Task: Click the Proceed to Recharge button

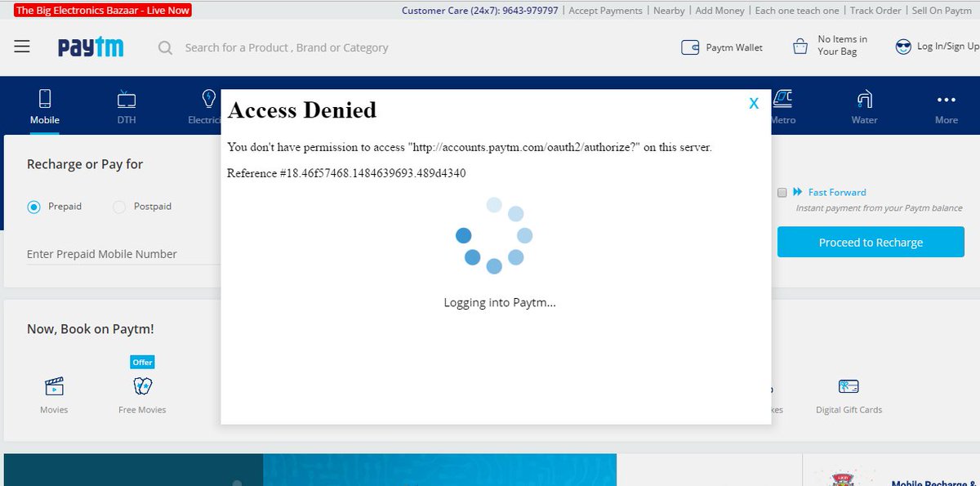Action: point(871,243)
